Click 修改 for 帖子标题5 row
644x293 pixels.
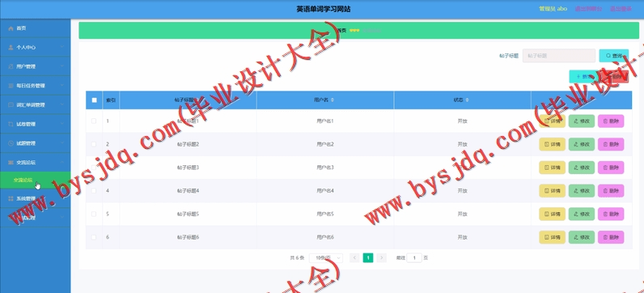coord(582,214)
